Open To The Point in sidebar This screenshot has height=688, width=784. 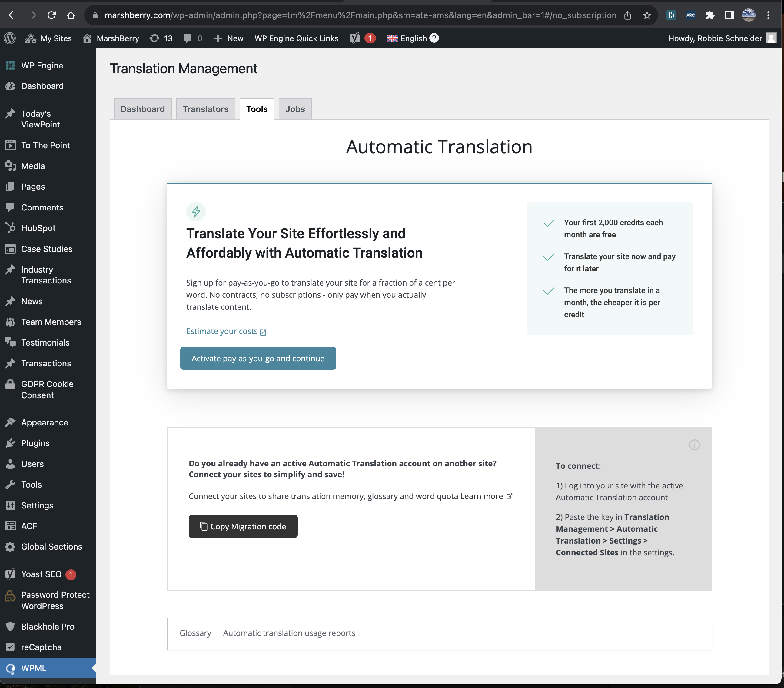[x=48, y=145]
